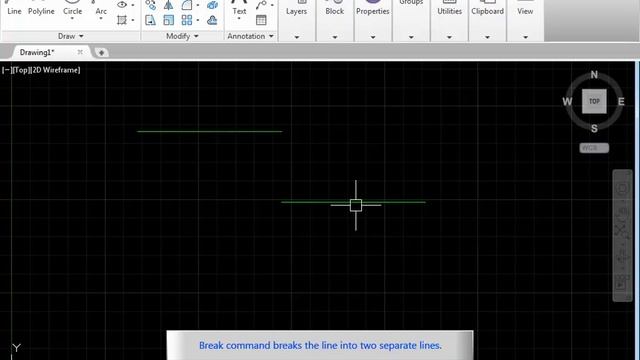Click the Scale icon in Modify panel

[x=168, y=20]
